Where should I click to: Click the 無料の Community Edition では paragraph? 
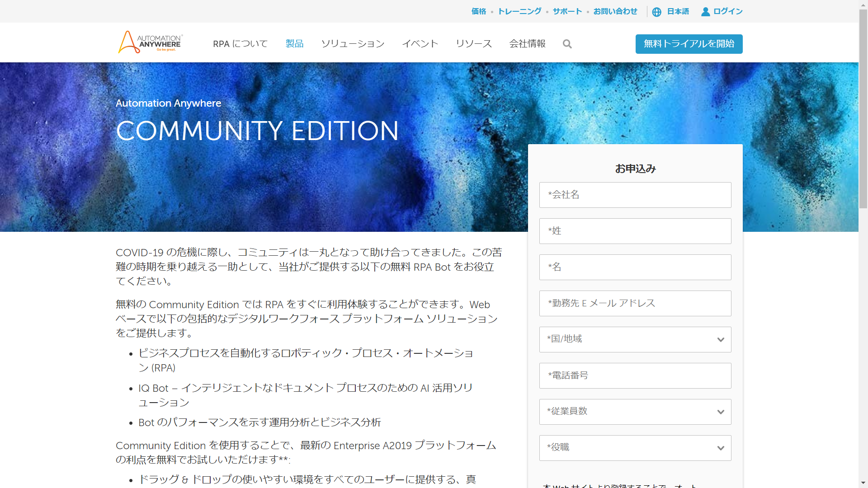(x=307, y=319)
